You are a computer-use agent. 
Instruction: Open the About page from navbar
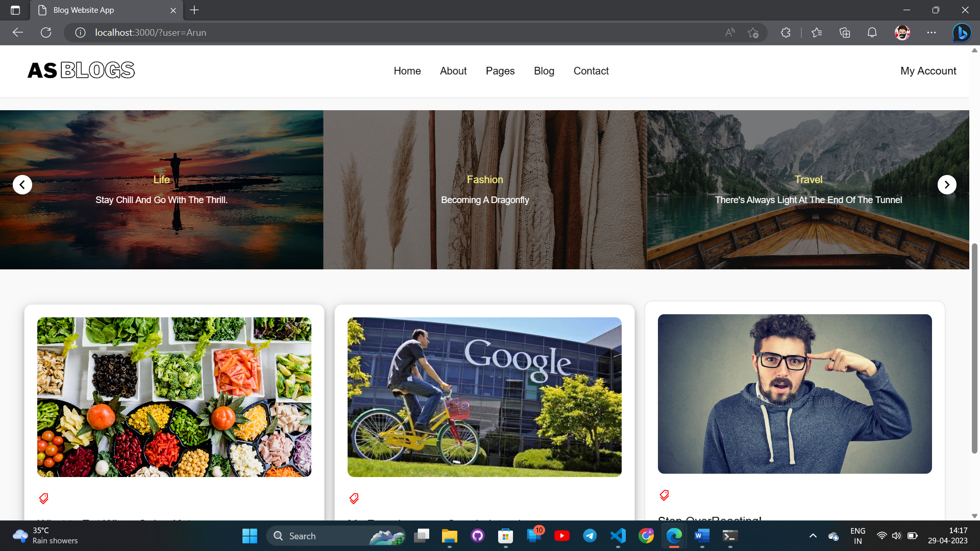coord(453,71)
